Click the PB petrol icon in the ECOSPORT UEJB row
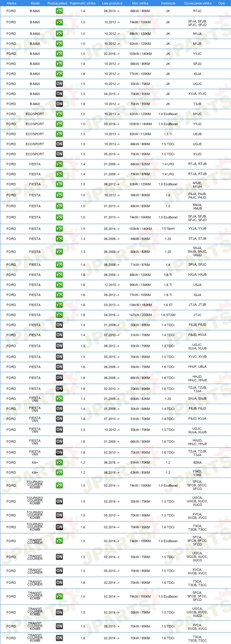Image resolution: width=231 pixels, height=644 pixels. [x=59, y=134]
